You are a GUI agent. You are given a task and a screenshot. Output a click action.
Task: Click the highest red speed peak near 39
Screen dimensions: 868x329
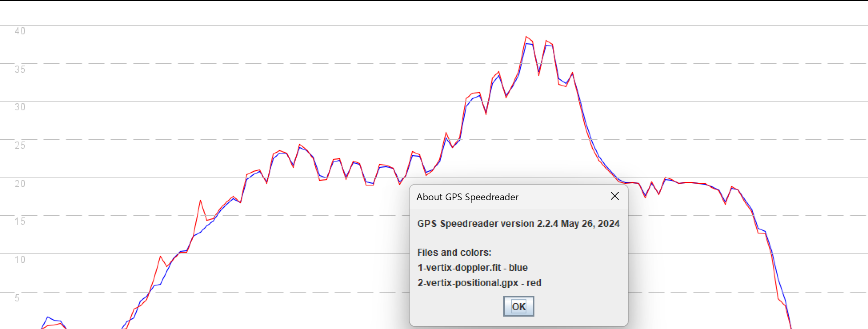(x=526, y=37)
